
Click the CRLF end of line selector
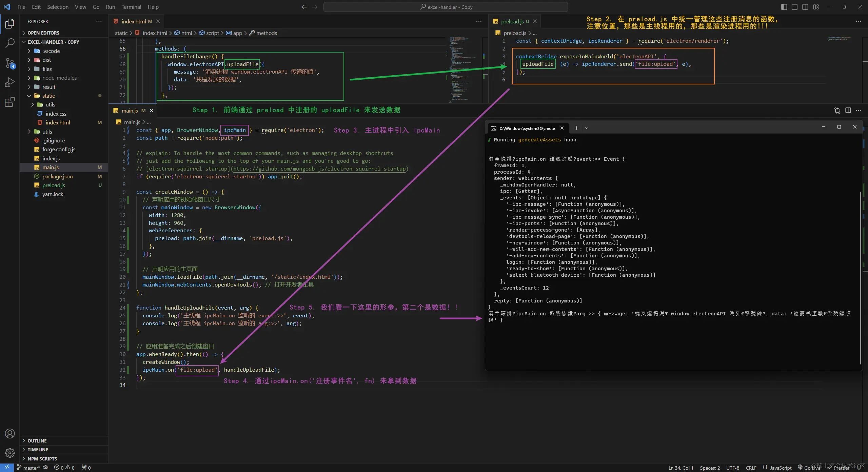(x=751, y=468)
